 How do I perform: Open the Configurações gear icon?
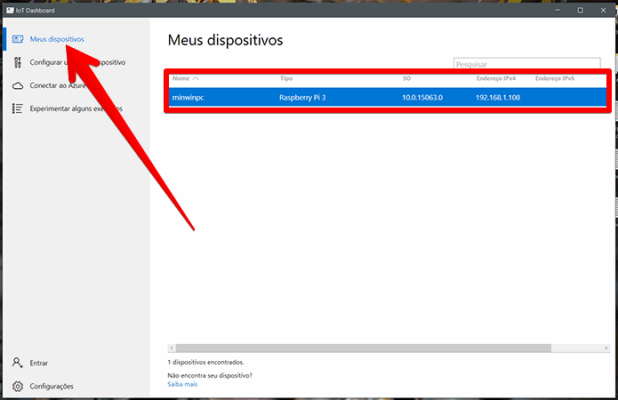(x=17, y=386)
